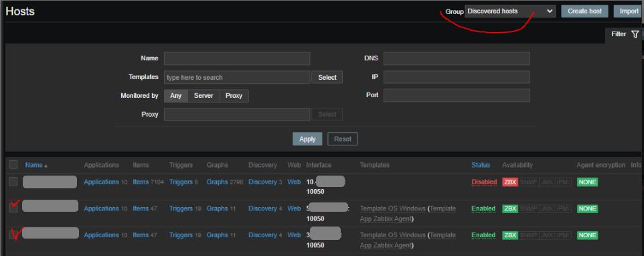This screenshot has height=256, width=644.
Task: Open Template OS Windows for host with IP starting 5
Action: click(393, 208)
